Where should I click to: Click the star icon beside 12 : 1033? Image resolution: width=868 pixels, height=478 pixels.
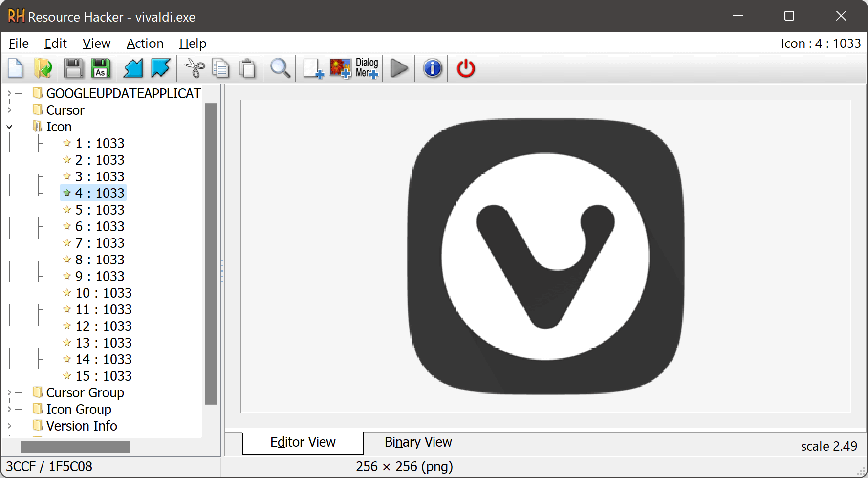67,326
